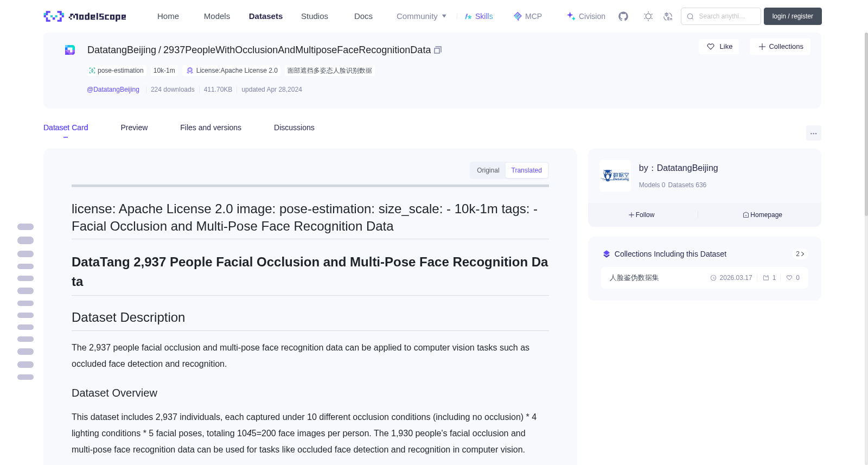The height and width of the screenshot is (465, 868).
Task: Go to Home in navigation
Action: click(x=168, y=16)
